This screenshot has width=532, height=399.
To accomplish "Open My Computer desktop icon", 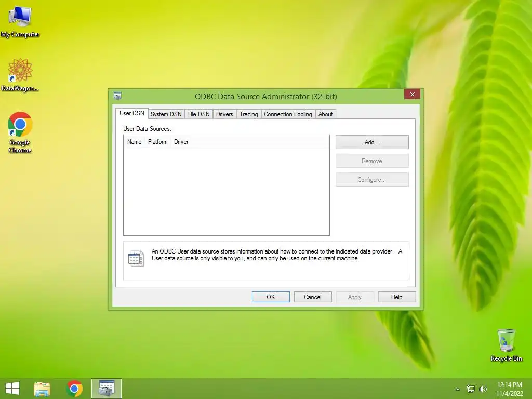I will 20,22.
